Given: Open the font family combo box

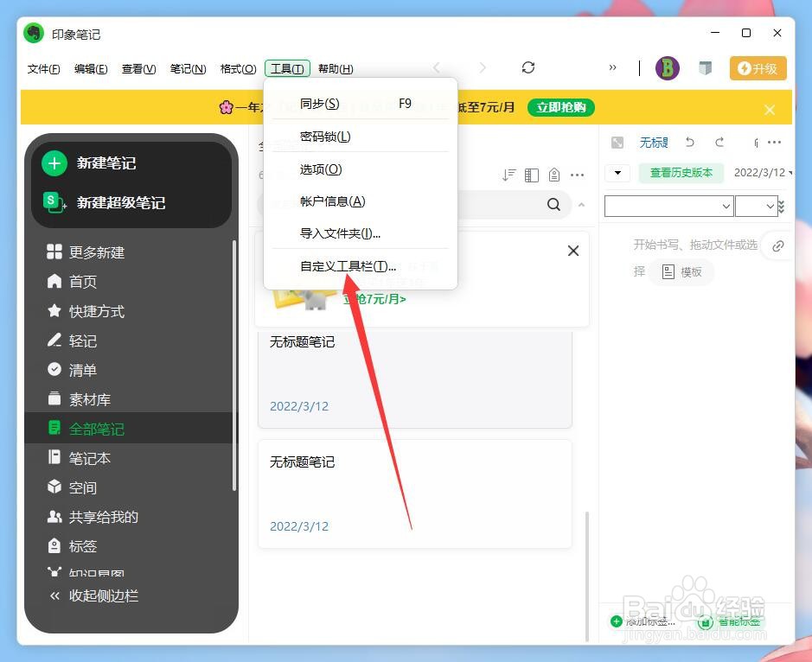Looking at the screenshot, I should click(669, 206).
